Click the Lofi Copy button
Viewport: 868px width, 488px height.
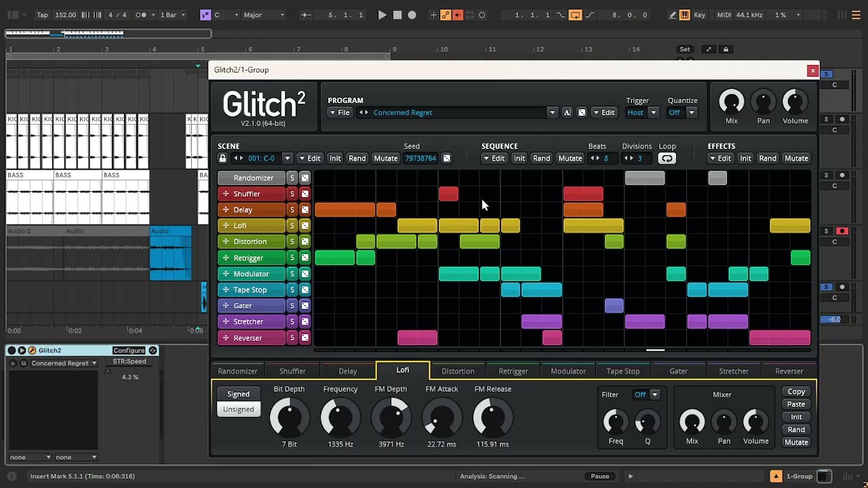(796, 392)
